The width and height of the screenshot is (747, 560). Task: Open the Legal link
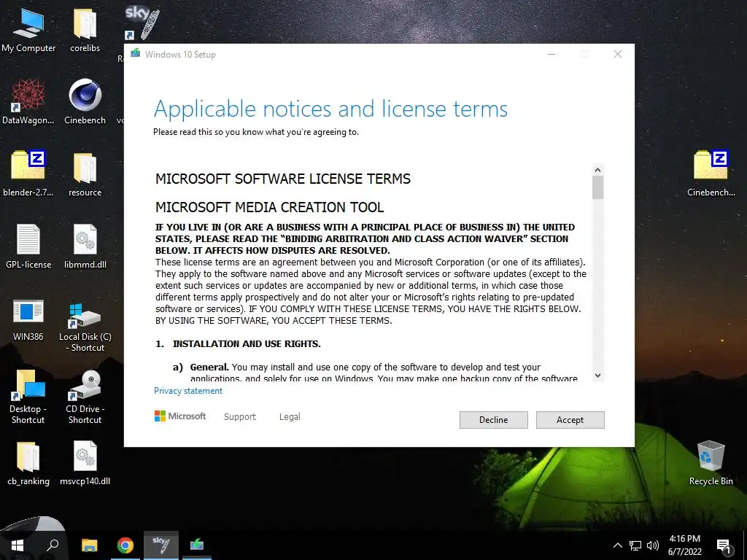290,416
